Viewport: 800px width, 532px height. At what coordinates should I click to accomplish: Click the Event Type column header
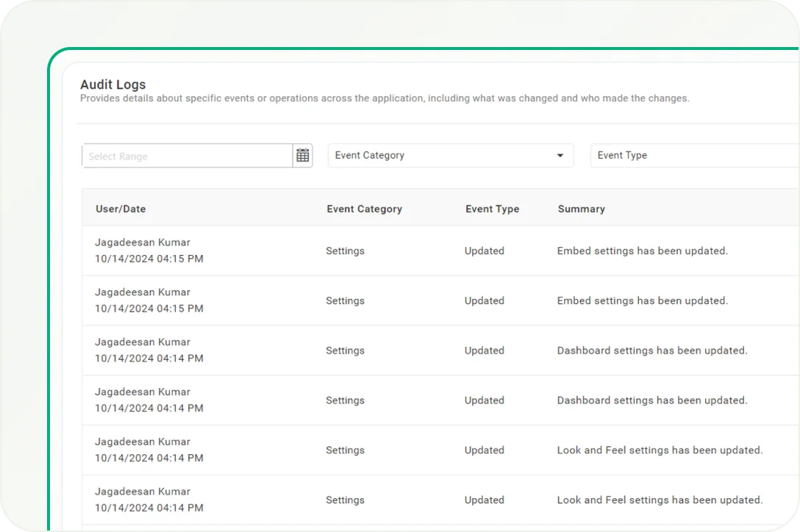pyautogui.click(x=492, y=209)
